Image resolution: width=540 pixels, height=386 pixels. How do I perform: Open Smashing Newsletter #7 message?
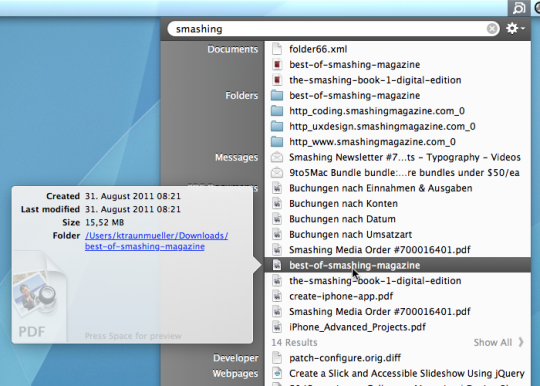(405, 157)
